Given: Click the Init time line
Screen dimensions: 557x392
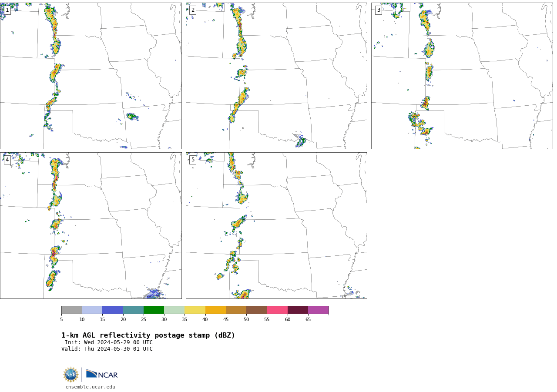Looking at the screenshot, I should [109, 342].
